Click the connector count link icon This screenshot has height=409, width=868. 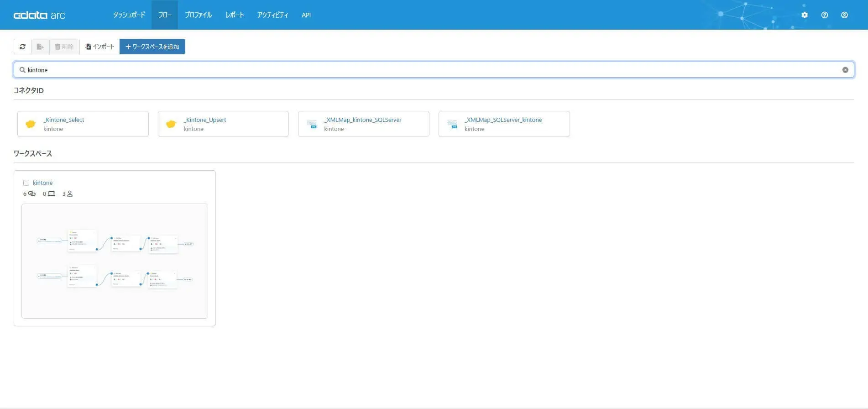click(31, 194)
